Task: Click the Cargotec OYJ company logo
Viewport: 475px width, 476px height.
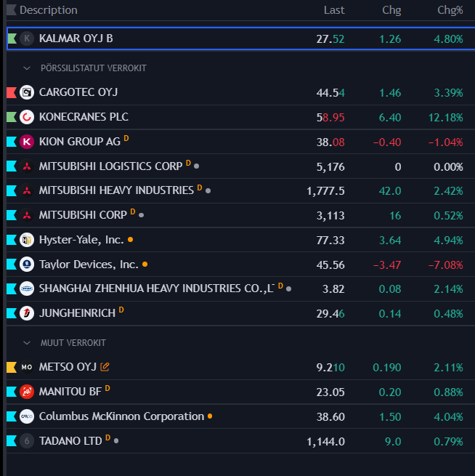Action: click(x=27, y=92)
